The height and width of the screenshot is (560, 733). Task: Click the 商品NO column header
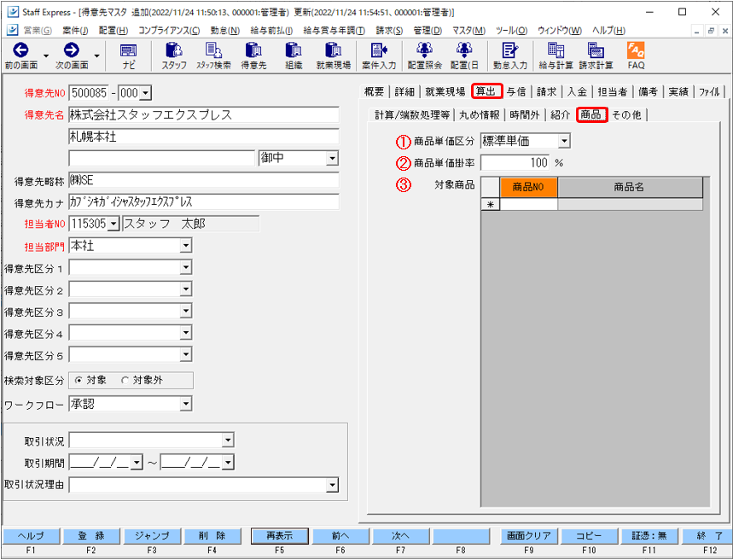[x=529, y=187]
